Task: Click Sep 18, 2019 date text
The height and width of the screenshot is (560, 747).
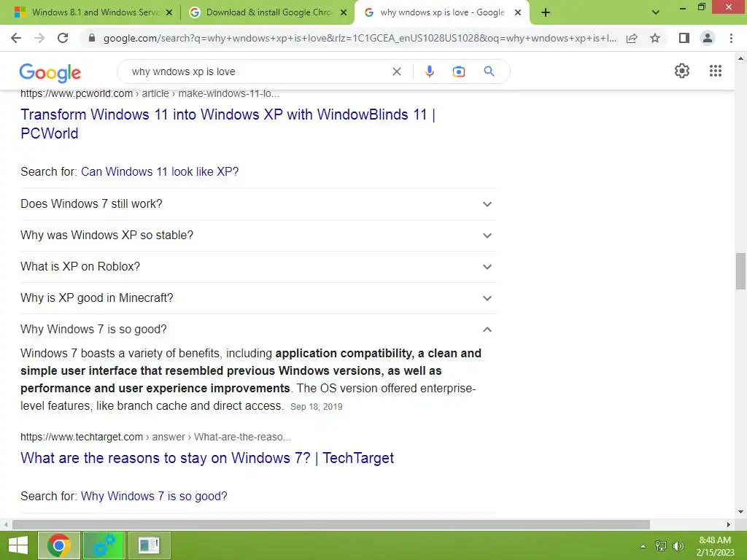Action: point(317,407)
